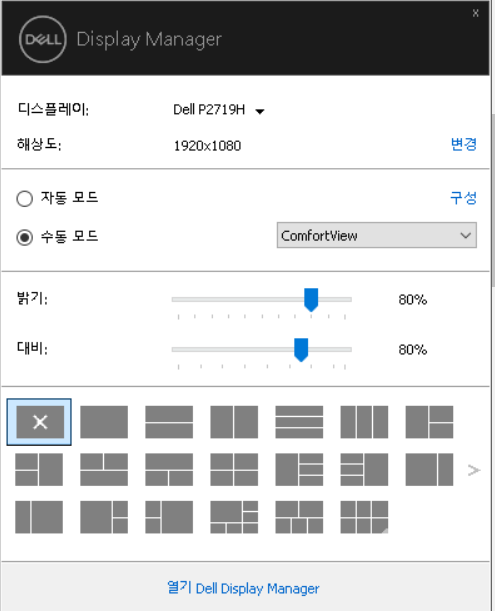Viewport: 495px width, 611px height.
Task: Show next page of layouts arrow
Action: (474, 470)
